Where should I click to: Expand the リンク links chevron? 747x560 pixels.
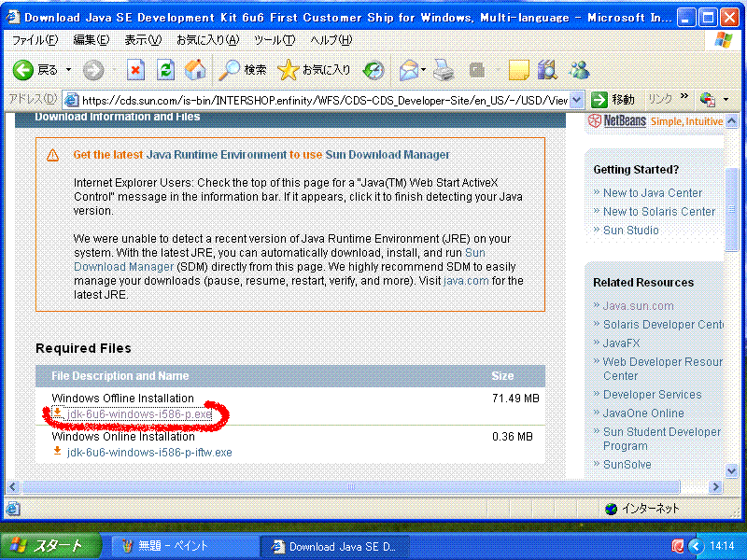click(x=684, y=96)
